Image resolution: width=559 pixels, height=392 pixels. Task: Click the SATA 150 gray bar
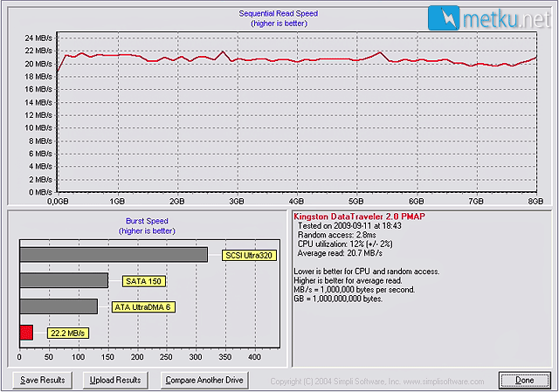(64, 280)
